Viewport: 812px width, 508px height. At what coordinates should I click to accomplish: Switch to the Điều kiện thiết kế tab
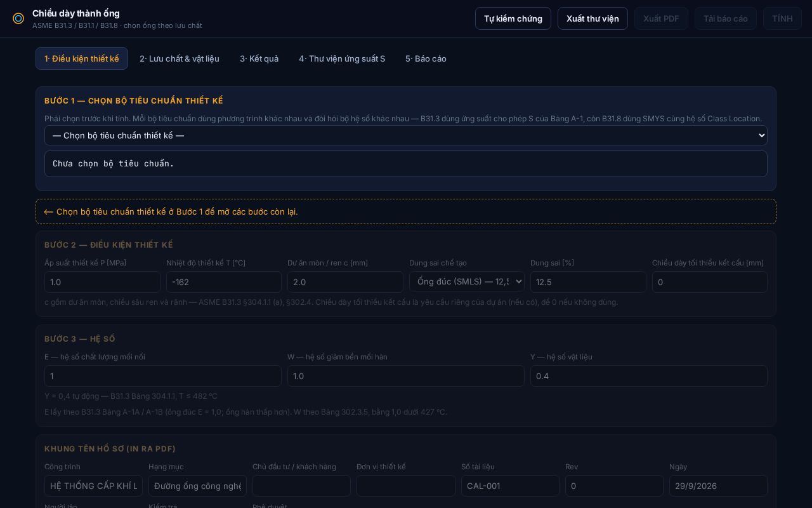coord(82,58)
